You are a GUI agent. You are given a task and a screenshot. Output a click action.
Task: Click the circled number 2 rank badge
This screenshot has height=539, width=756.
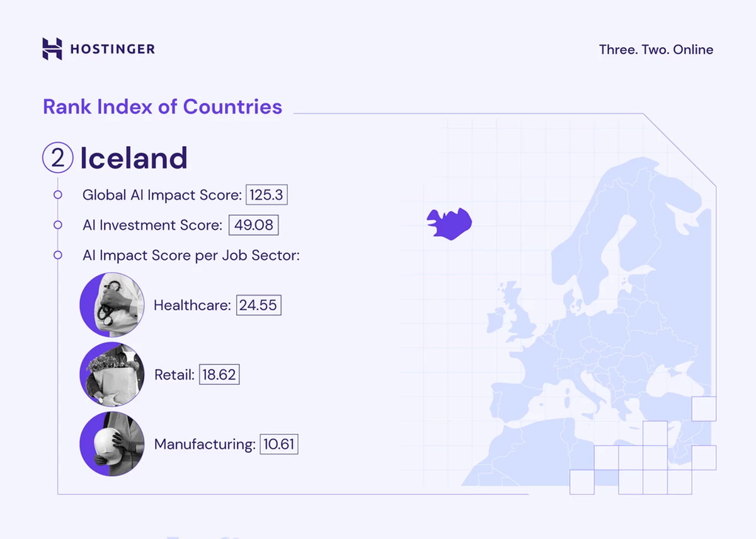58,158
